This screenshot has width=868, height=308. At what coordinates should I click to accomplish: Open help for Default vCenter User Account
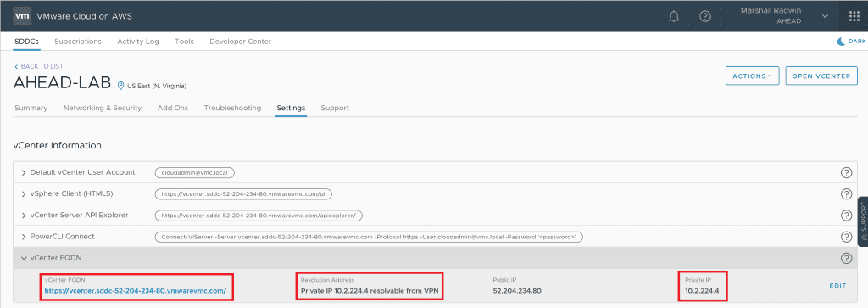point(846,173)
